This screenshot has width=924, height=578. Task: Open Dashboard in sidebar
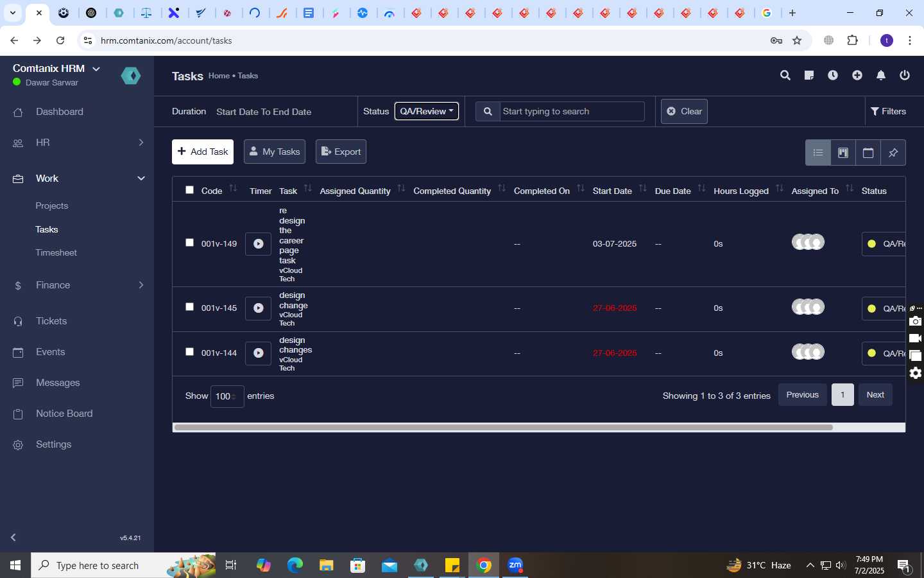click(60, 112)
